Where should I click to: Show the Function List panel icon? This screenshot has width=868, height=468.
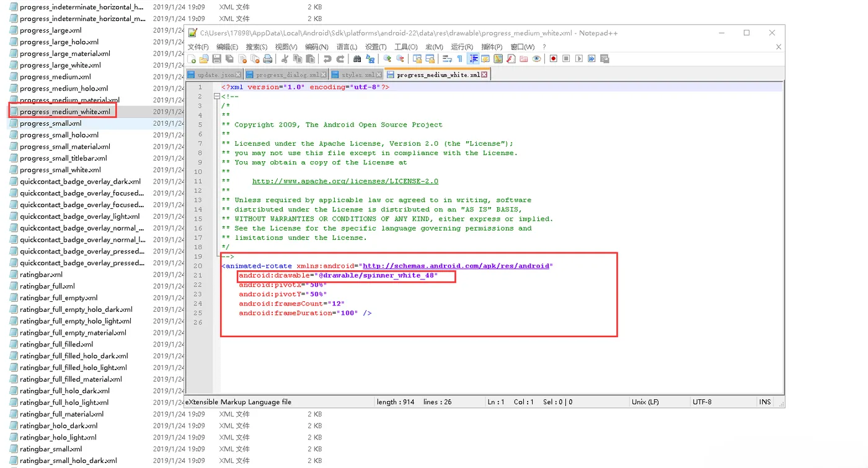click(511, 59)
